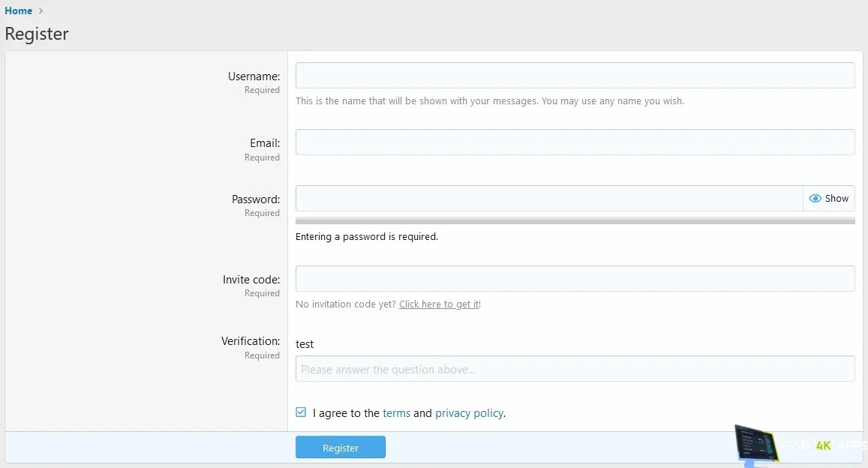Viewport: 868px width, 468px height.
Task: Click the Invite code input field
Action: (x=574, y=278)
